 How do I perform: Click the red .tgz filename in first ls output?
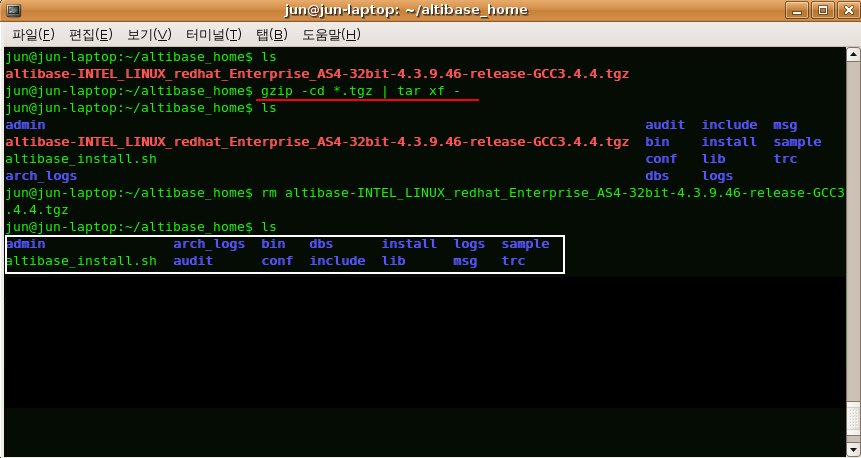tap(317, 74)
